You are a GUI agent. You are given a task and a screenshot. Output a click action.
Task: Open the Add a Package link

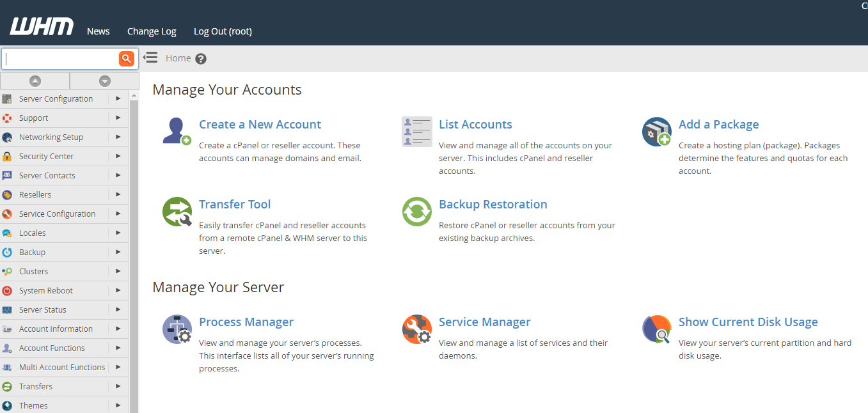pos(719,125)
